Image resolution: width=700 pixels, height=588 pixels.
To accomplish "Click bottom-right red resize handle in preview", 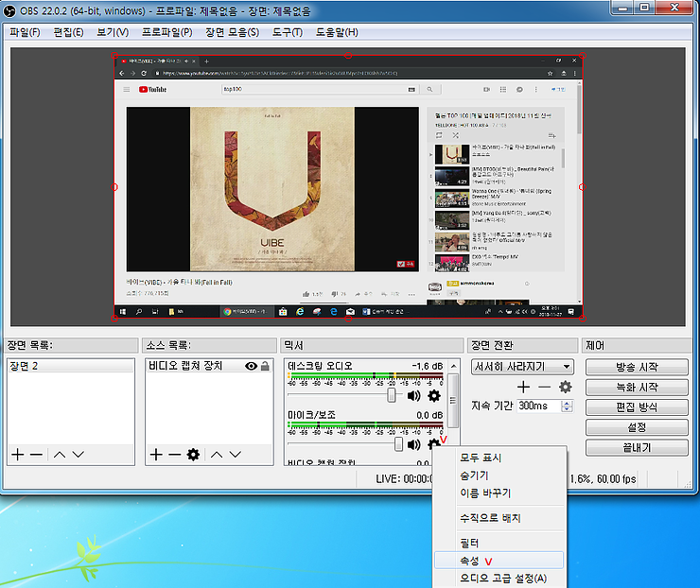I will 582,318.
